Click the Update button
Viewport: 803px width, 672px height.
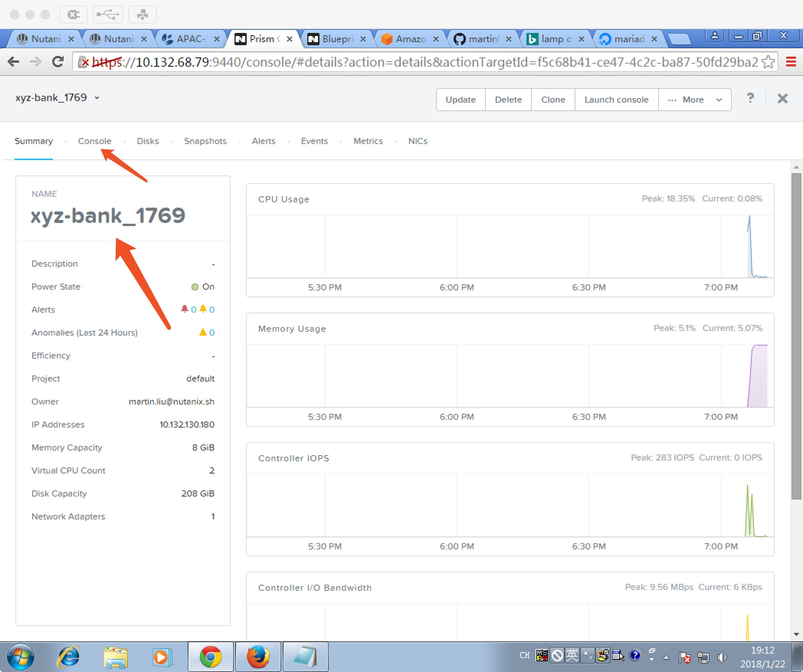point(461,100)
